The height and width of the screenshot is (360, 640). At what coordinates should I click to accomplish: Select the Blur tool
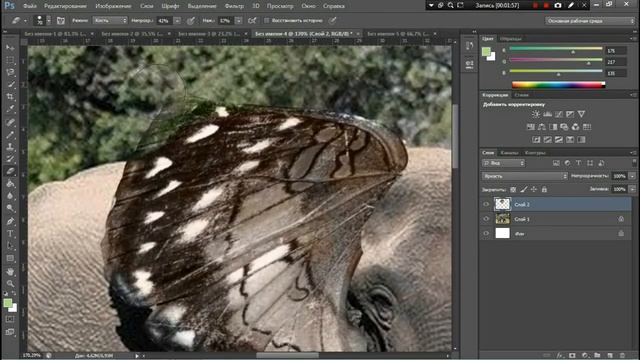[x=10, y=196]
